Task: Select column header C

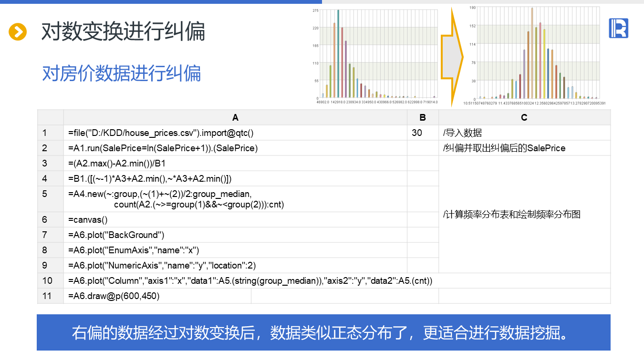Action: (524, 117)
